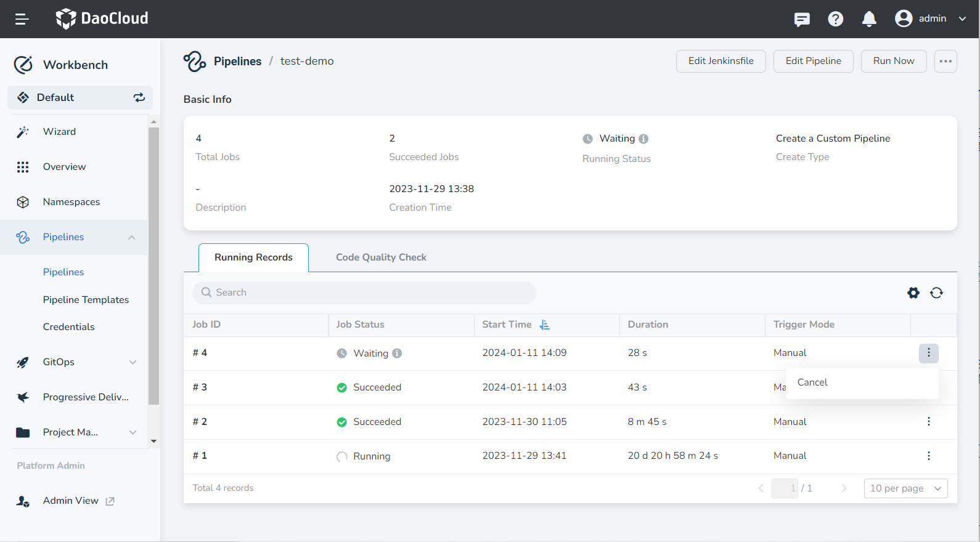980x542 pixels.
Task: Click the table settings gear icon
Action: pyautogui.click(x=913, y=293)
